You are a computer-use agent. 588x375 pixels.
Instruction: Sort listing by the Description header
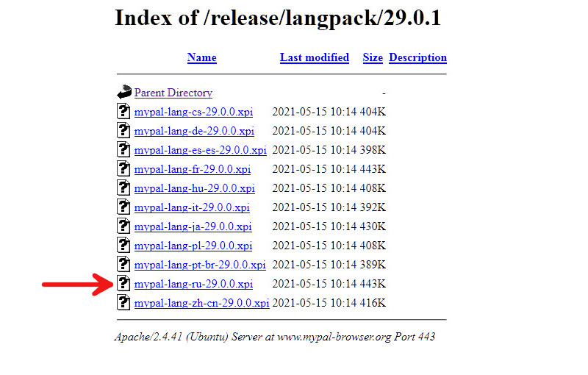pyautogui.click(x=417, y=57)
